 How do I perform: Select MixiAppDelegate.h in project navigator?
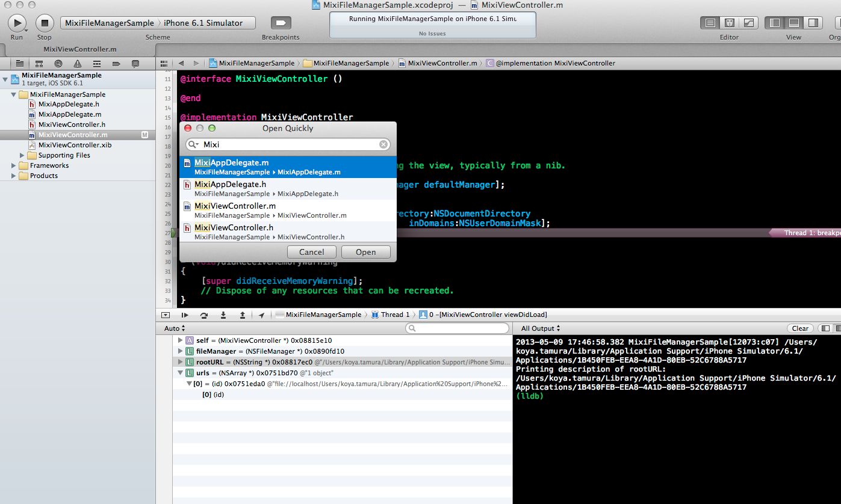coord(69,104)
